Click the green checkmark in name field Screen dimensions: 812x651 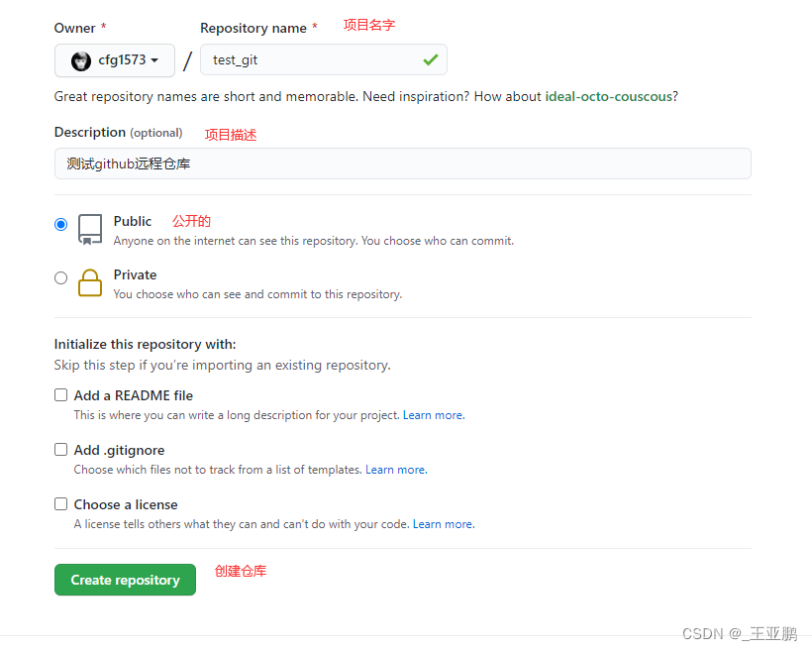(431, 60)
